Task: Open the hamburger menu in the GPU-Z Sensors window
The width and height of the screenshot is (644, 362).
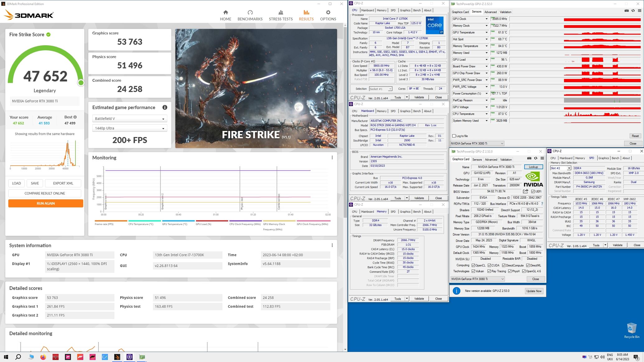Action: click(639, 11)
